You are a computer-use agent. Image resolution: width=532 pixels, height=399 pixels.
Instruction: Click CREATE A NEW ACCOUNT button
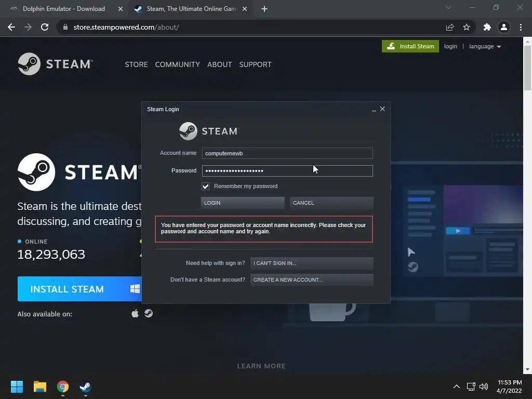coord(312,280)
